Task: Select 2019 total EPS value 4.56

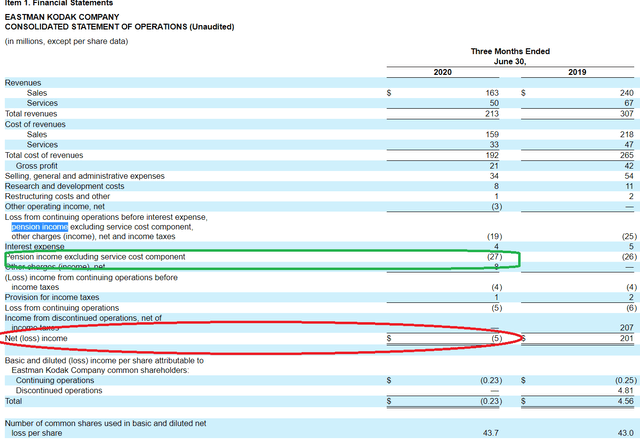Action: tap(625, 401)
